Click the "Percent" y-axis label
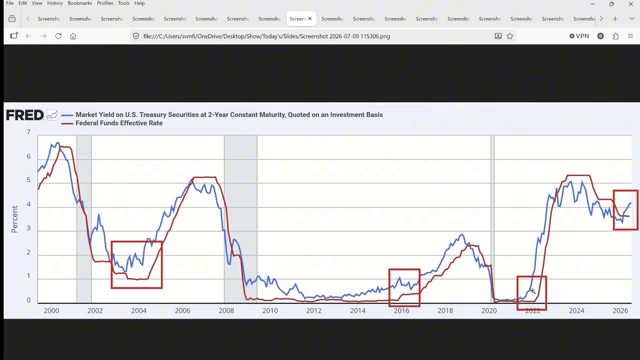 pos(15,219)
